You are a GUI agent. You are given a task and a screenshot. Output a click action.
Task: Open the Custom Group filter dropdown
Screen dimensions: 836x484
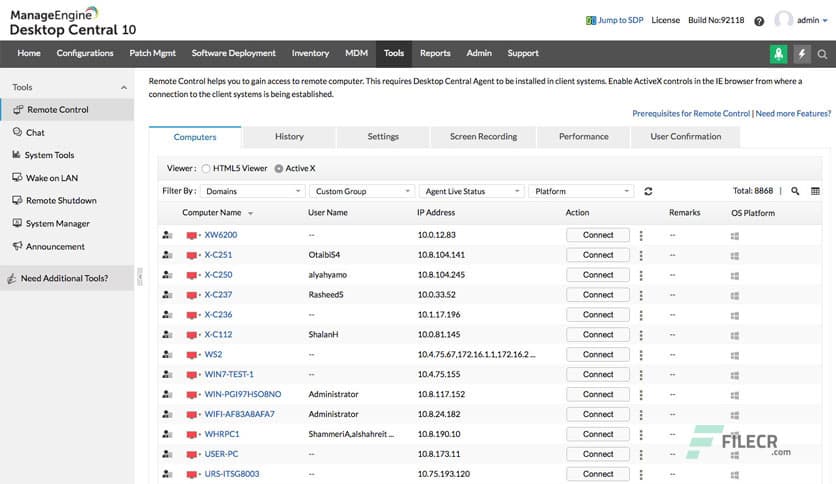(x=361, y=191)
